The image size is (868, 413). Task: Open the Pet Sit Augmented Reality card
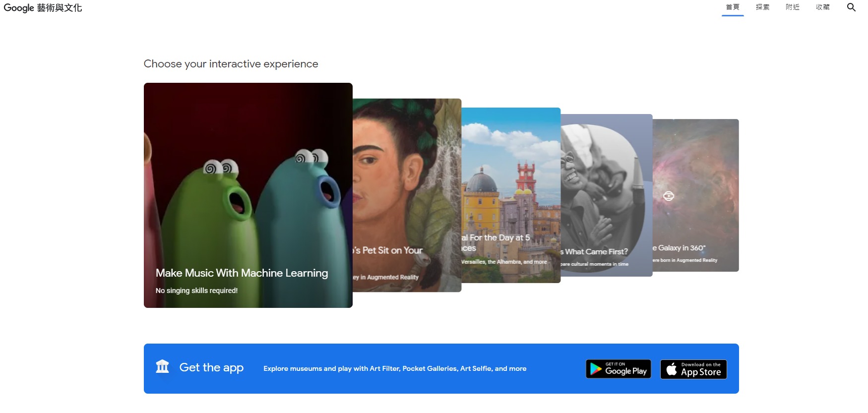pyautogui.click(x=407, y=195)
